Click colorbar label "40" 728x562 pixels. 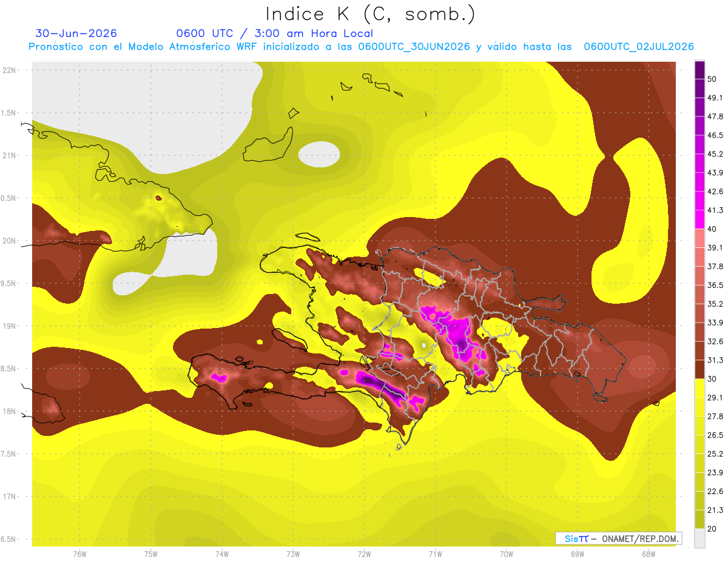tap(713, 229)
